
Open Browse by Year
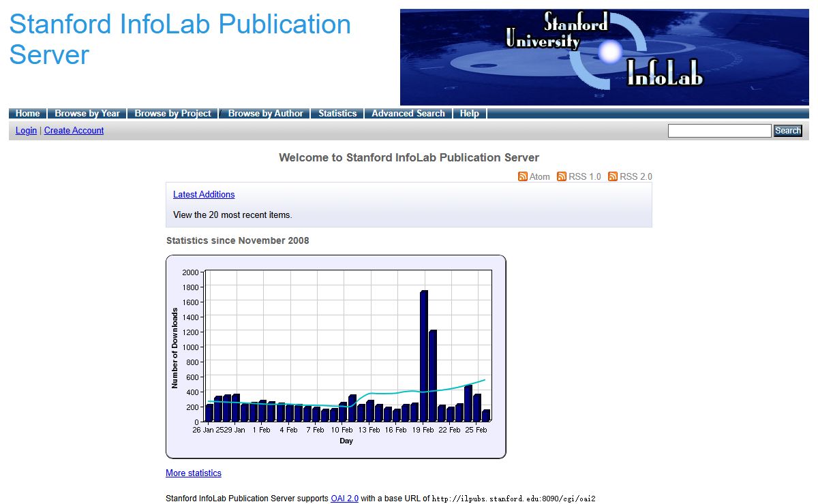[87, 114]
